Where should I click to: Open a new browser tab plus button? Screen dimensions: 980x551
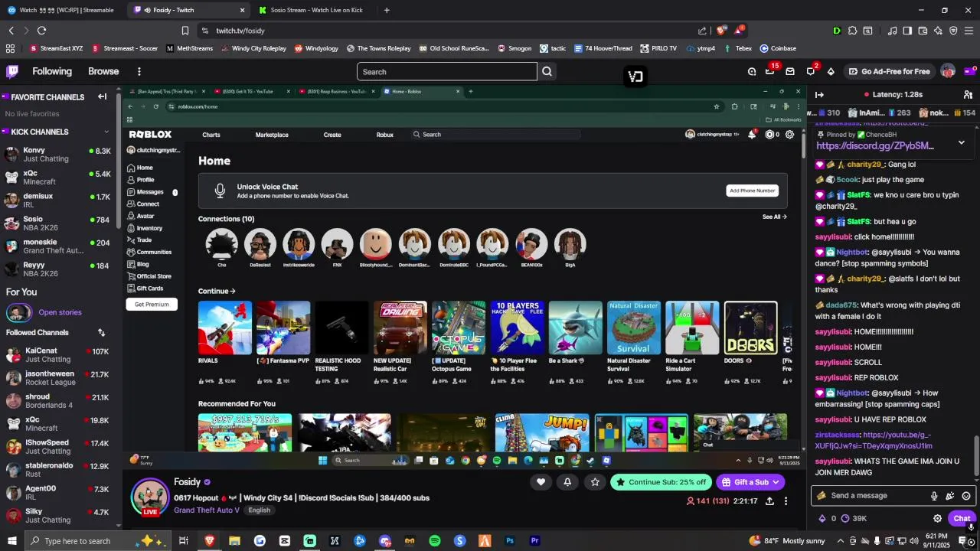pyautogui.click(x=387, y=10)
